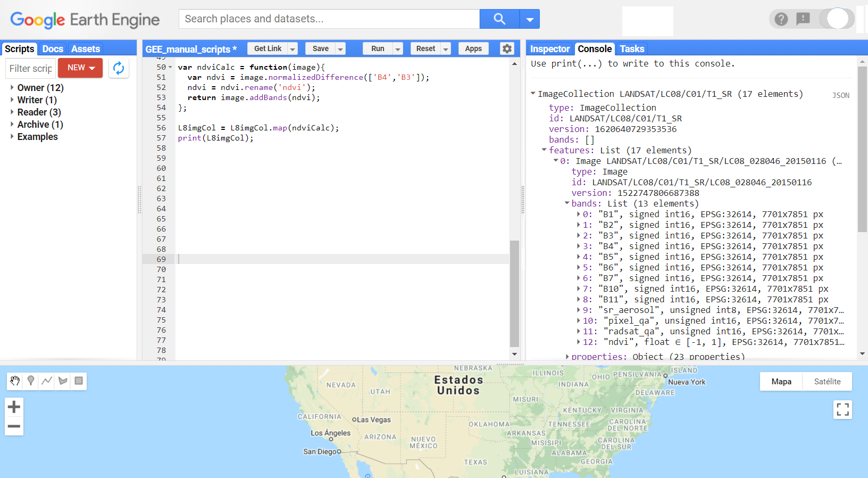Expand the Archive (1) folder
Screen dimensions: 868x478
pyautogui.click(x=12, y=124)
